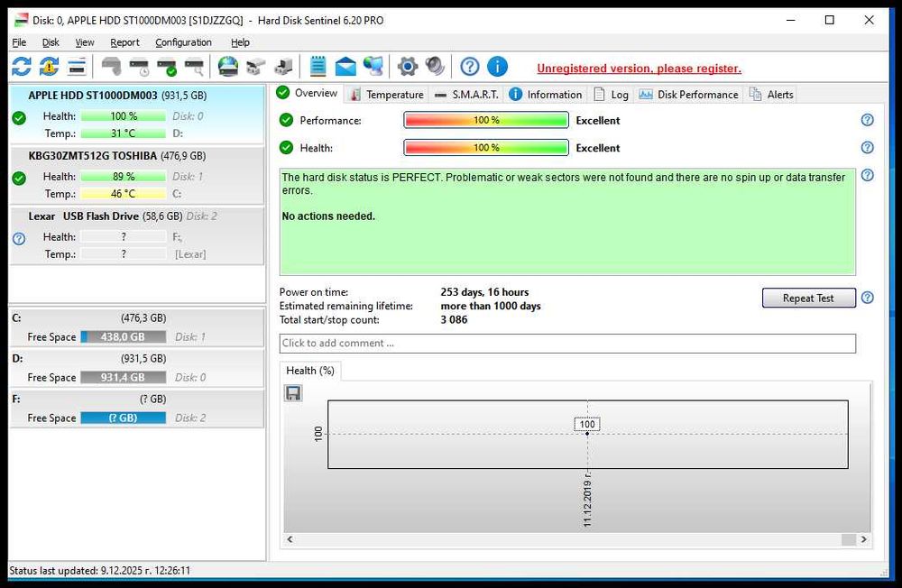Click green check icon of TOSHIBA disk
The height and width of the screenshot is (588, 902).
19,179
